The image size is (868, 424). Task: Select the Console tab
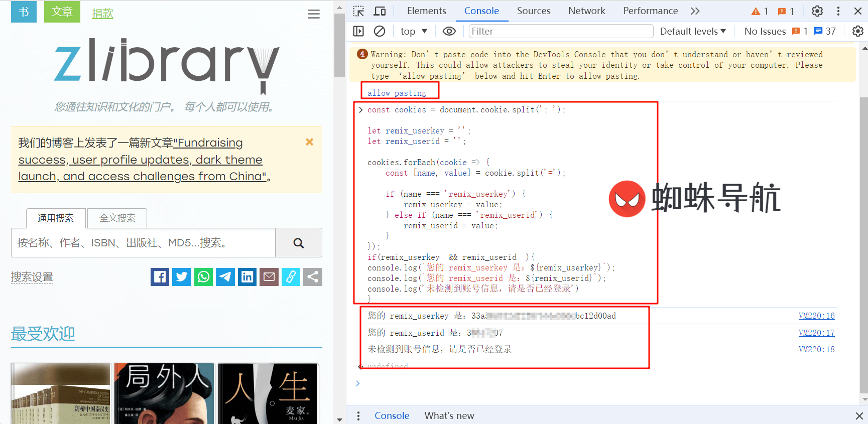pos(481,11)
